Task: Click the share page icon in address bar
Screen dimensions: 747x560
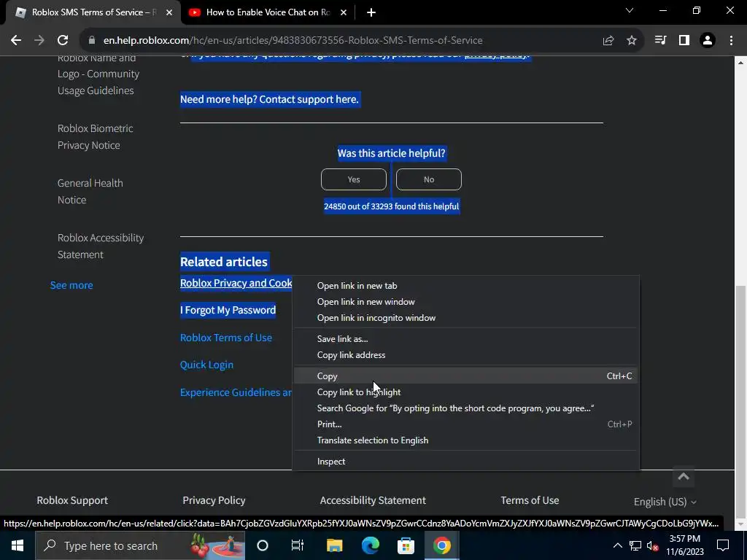Action: click(x=608, y=41)
